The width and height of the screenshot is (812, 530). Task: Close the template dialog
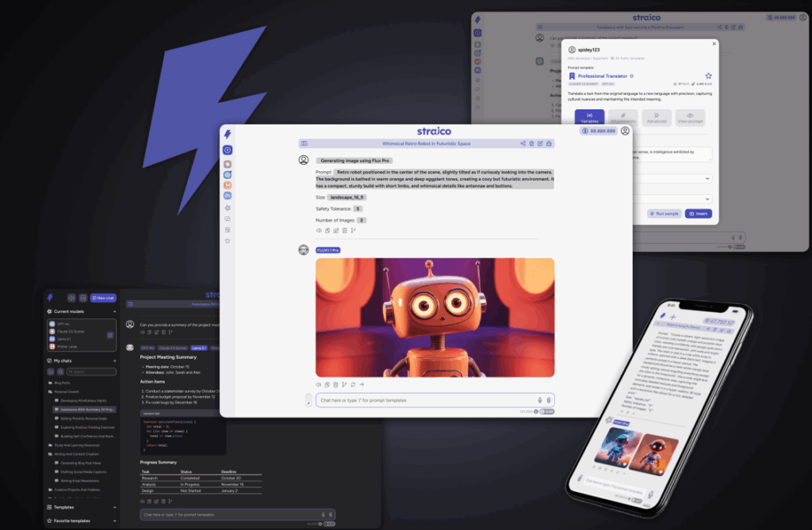click(x=714, y=44)
